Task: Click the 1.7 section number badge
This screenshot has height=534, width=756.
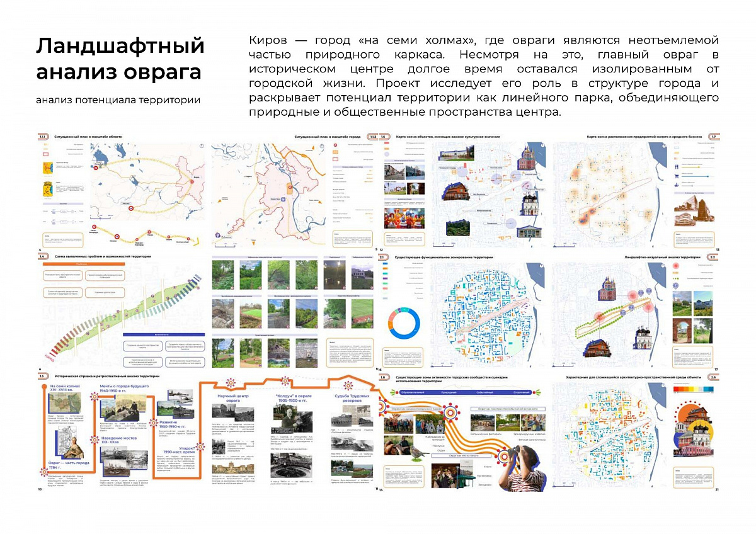Action: click(714, 137)
